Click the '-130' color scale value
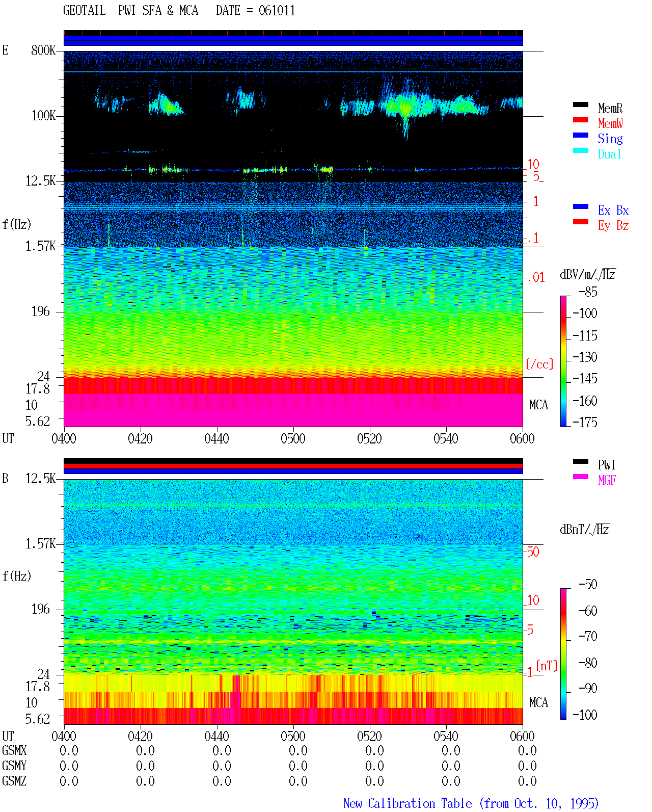The image size is (652, 812). 585,357
